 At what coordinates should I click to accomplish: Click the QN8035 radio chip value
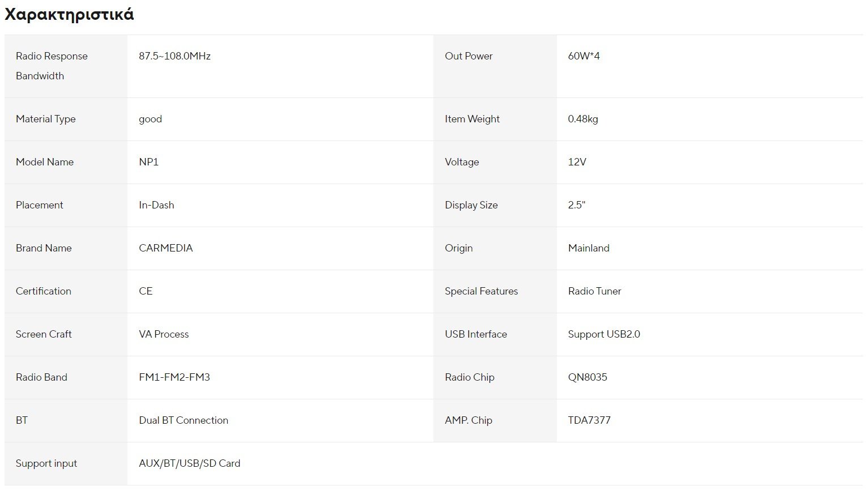pyautogui.click(x=588, y=377)
